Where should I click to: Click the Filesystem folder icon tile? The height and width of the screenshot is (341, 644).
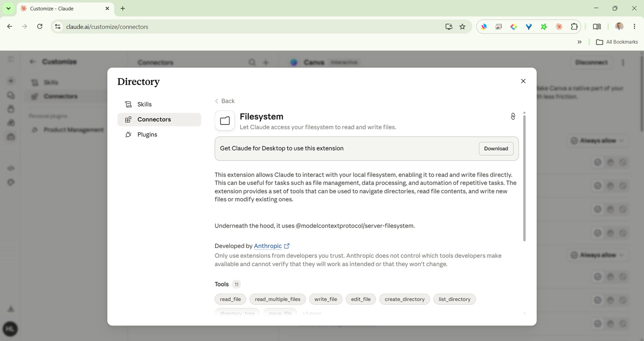[225, 121]
